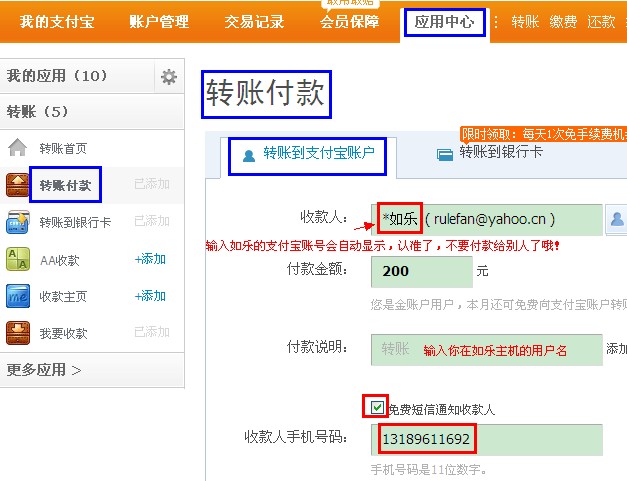Click the AA收款 green icon
Screen dimensions: 627x481
tap(18, 259)
